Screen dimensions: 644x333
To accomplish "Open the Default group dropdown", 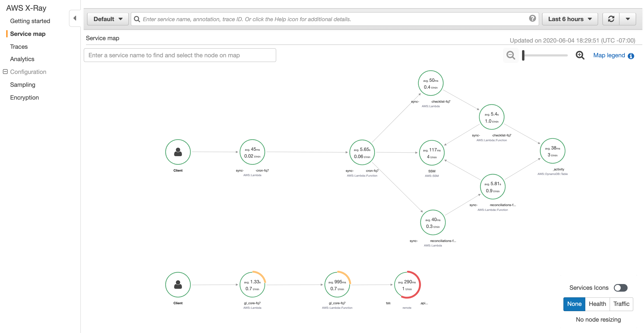I will (x=108, y=19).
